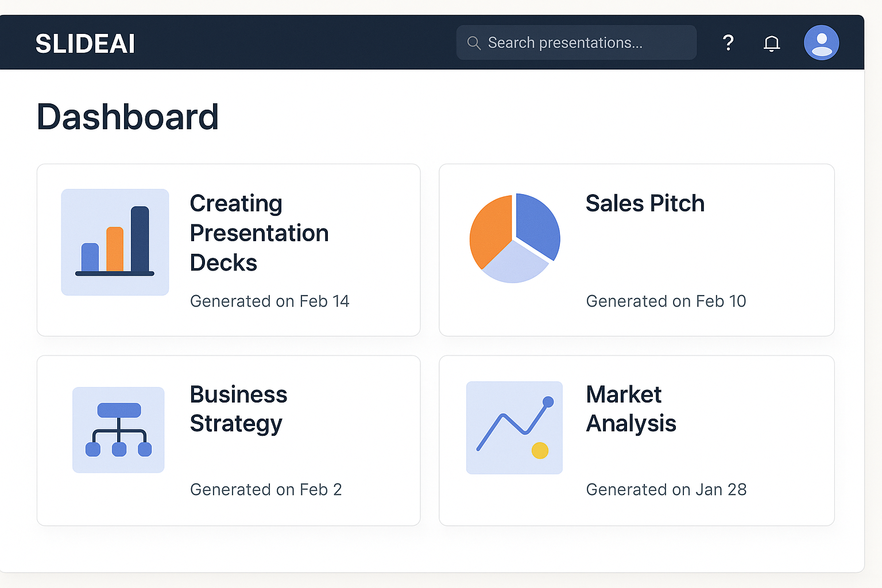Click the bar chart deck thumbnail

(x=115, y=242)
